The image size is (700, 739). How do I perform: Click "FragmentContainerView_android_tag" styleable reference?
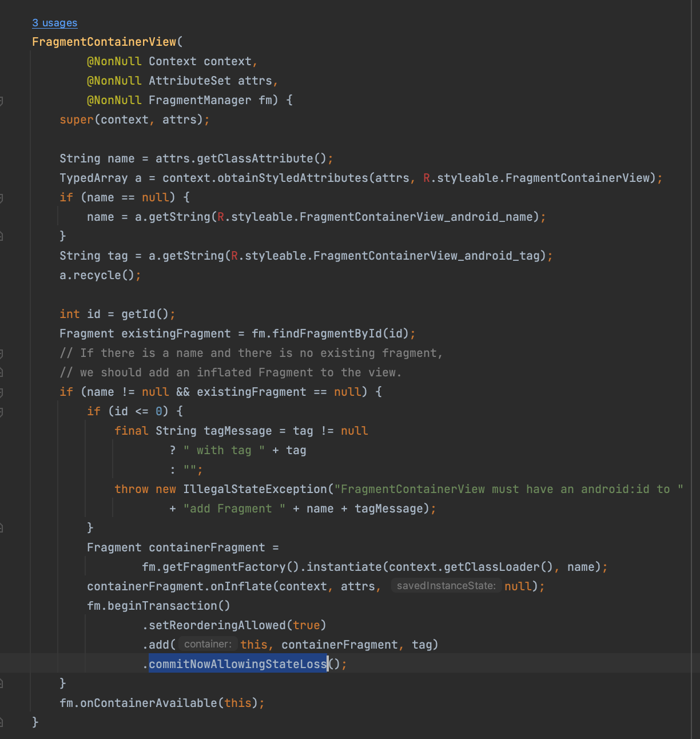[x=426, y=256]
